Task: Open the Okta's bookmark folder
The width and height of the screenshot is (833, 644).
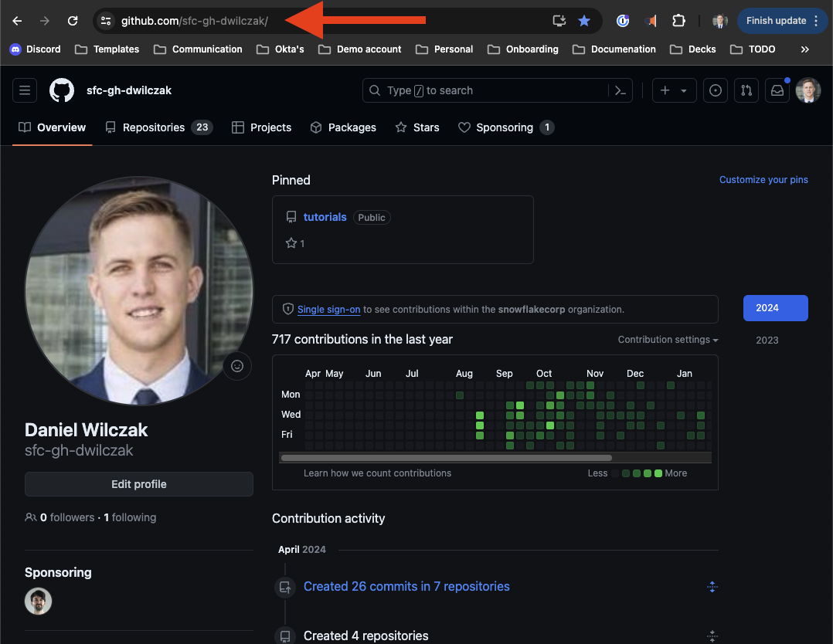Action: pos(280,49)
